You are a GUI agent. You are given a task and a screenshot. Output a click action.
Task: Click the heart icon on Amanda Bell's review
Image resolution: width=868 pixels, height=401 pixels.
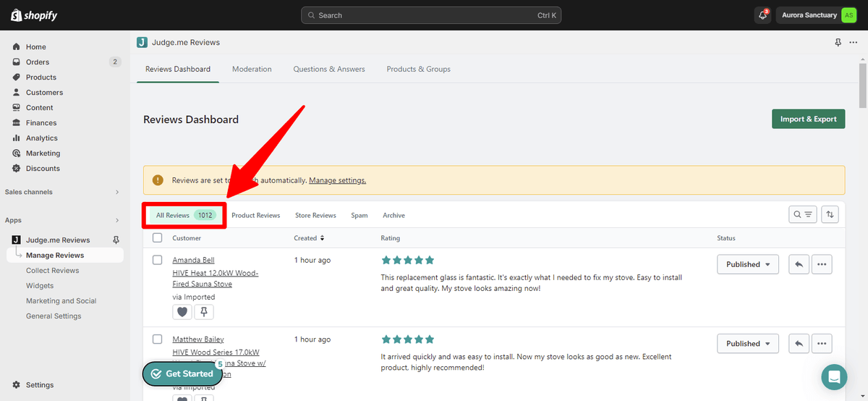[182, 312]
